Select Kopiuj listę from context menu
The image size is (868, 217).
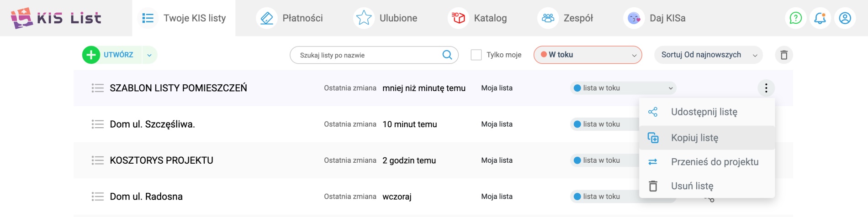[694, 138]
